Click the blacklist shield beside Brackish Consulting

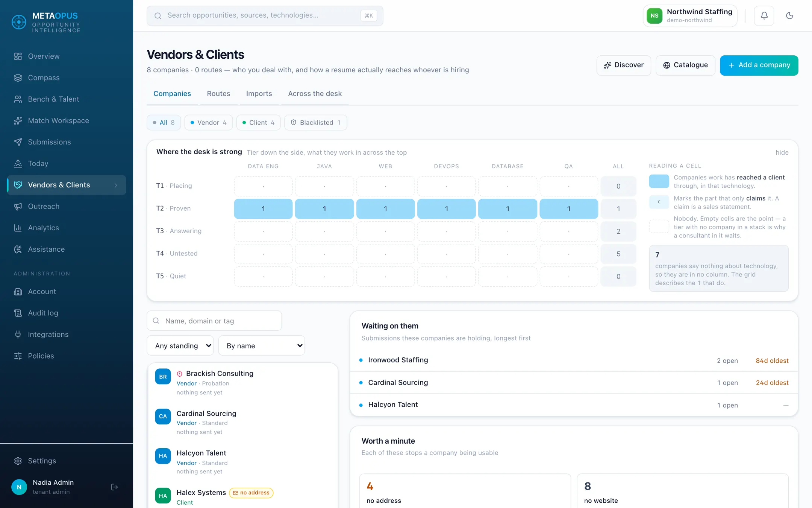(x=180, y=374)
